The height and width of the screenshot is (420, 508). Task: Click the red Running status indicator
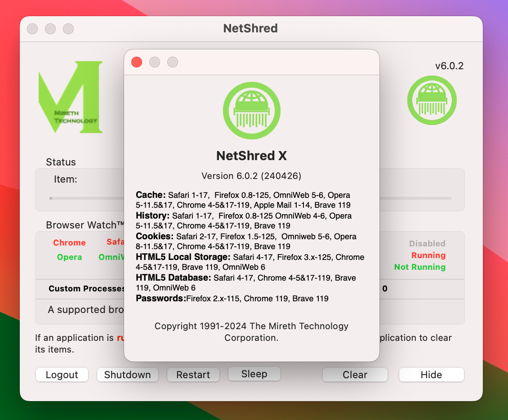click(x=428, y=255)
